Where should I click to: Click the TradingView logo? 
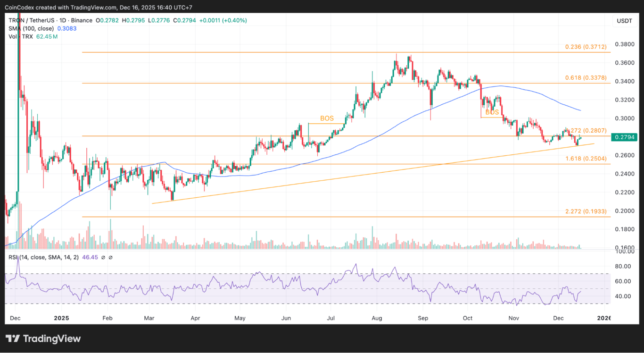click(42, 338)
